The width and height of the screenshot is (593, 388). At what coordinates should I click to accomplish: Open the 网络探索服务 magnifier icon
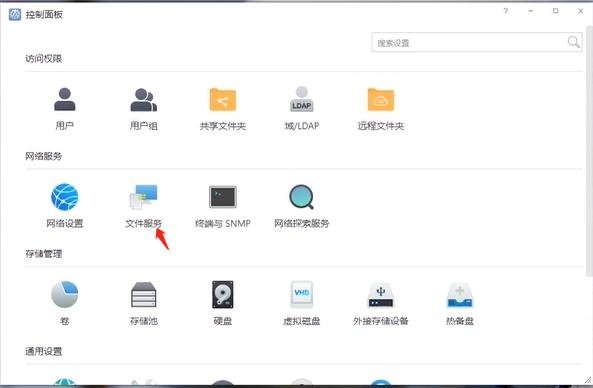pos(301,197)
